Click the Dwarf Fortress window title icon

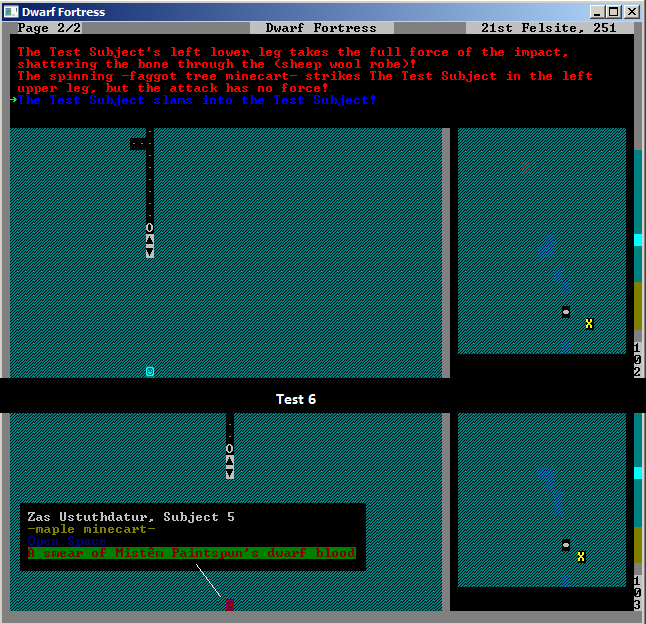pos(11,12)
